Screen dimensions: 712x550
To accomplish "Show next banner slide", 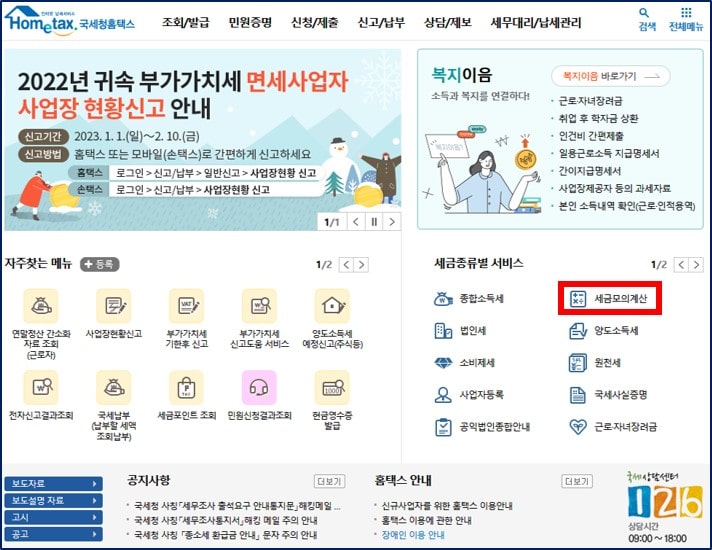I will click(392, 222).
